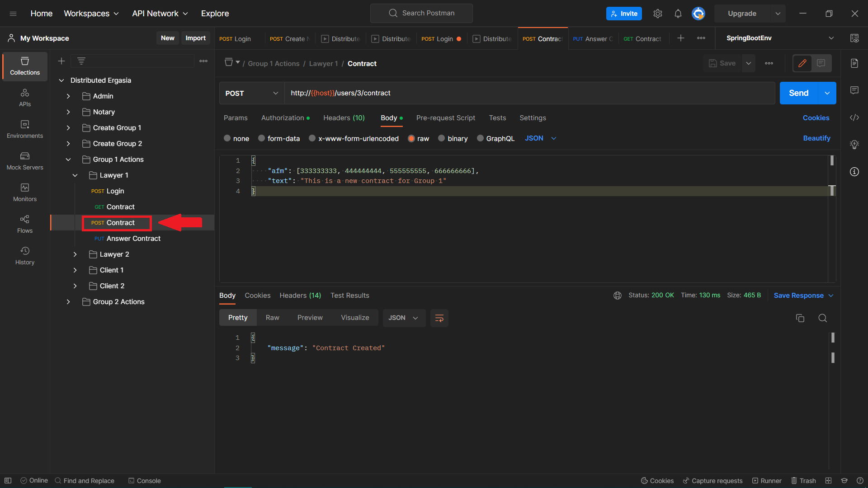Switch to the Params tab
This screenshot has height=488, width=868.
[x=236, y=118]
